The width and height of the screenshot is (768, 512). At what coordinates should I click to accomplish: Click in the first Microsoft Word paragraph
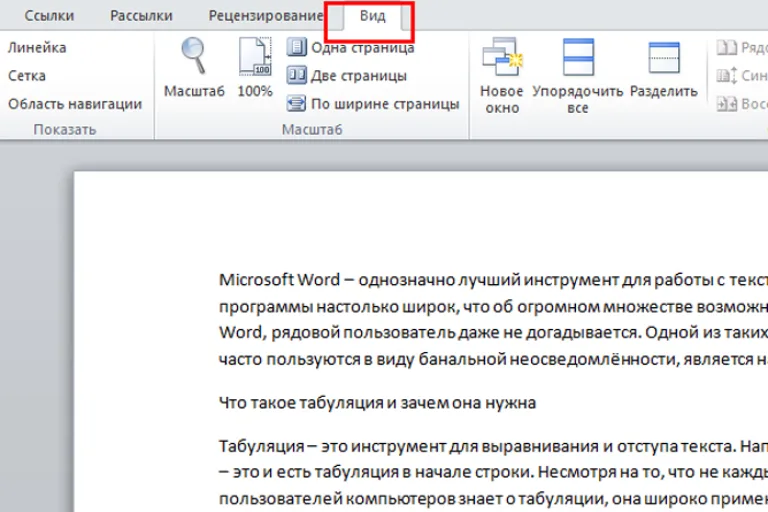point(493,319)
